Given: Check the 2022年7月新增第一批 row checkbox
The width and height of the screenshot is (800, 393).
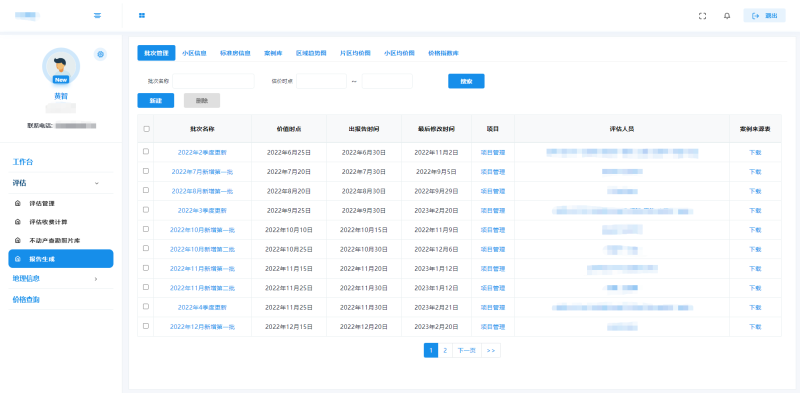Looking at the screenshot, I should point(146,171).
